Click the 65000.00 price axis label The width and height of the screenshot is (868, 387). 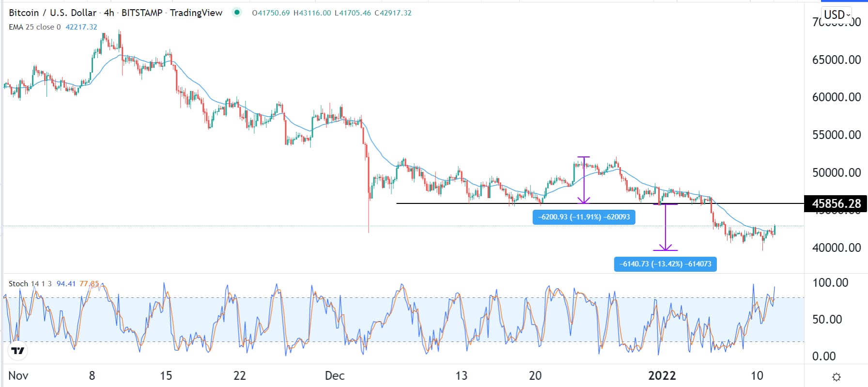[837, 60]
